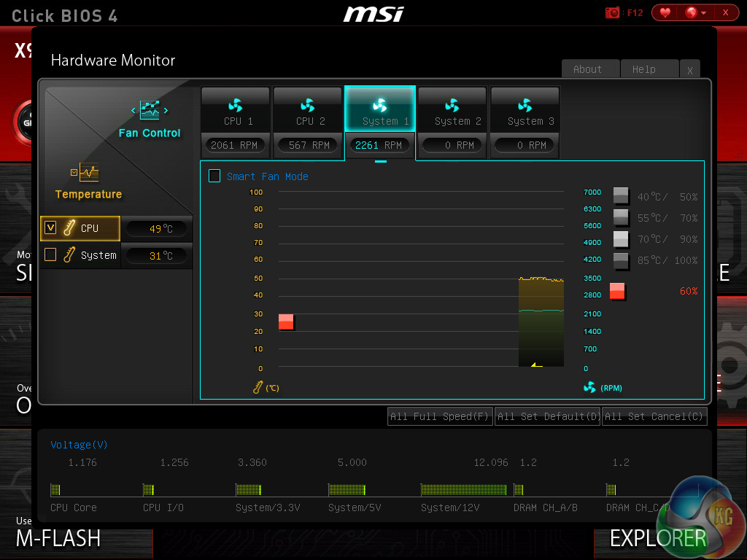Image resolution: width=747 pixels, height=560 pixels.
Task: Click the CPU 1 fan icon
Action: [x=236, y=105]
